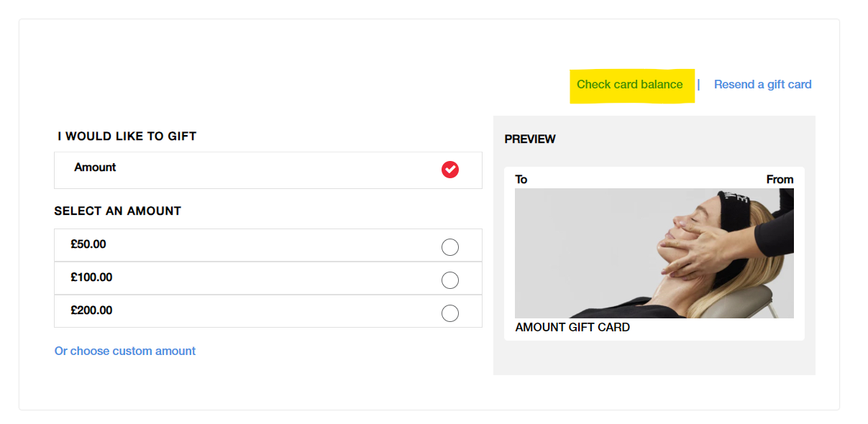Click the facial massage gift card photo

tap(654, 253)
